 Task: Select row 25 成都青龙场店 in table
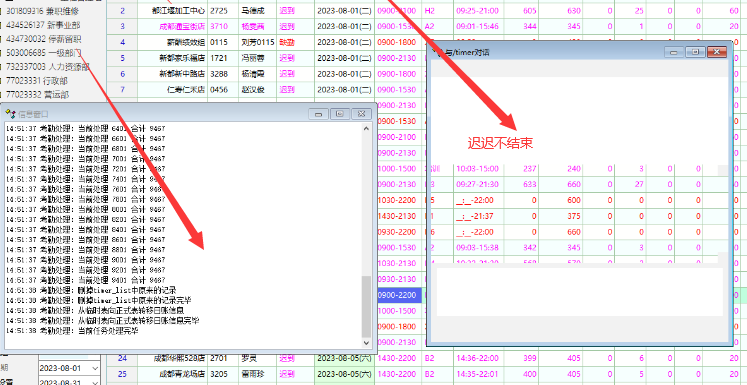coord(426,374)
